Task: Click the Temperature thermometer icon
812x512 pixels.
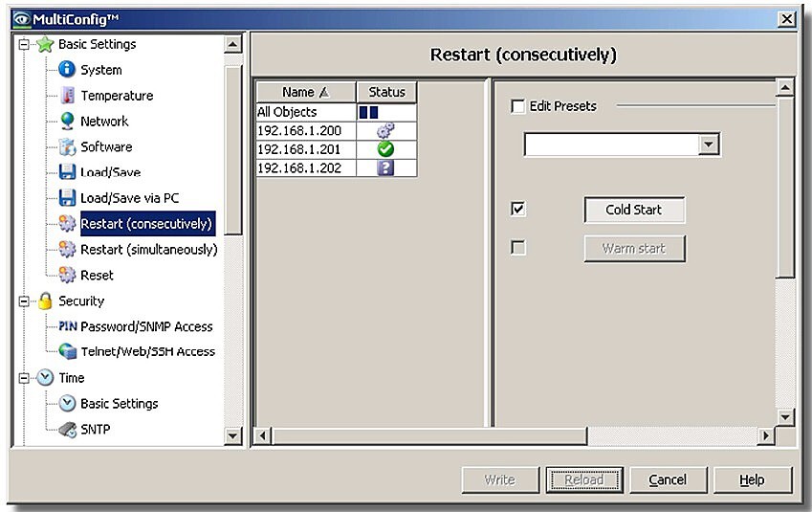Action: [67, 96]
